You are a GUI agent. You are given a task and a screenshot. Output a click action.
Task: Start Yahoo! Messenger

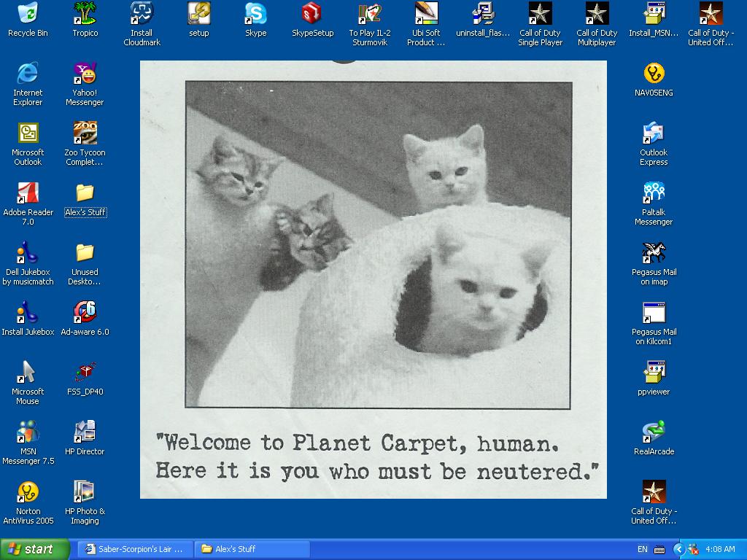pyautogui.click(x=85, y=73)
